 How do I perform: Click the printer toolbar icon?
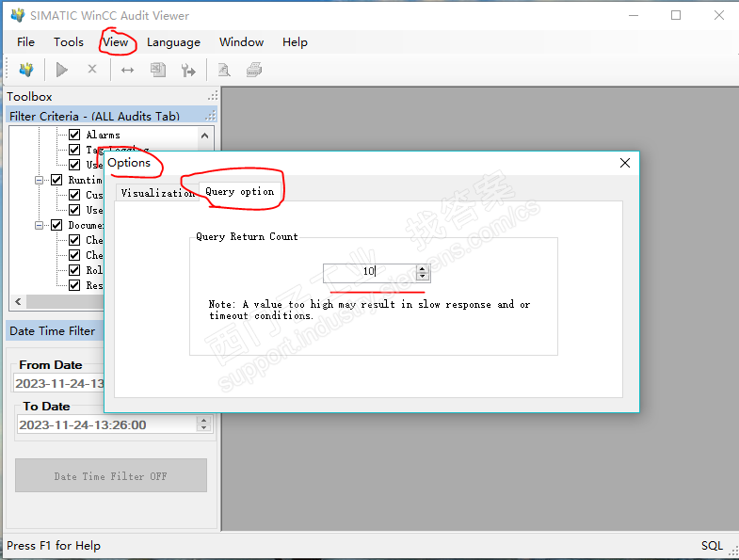pos(254,70)
